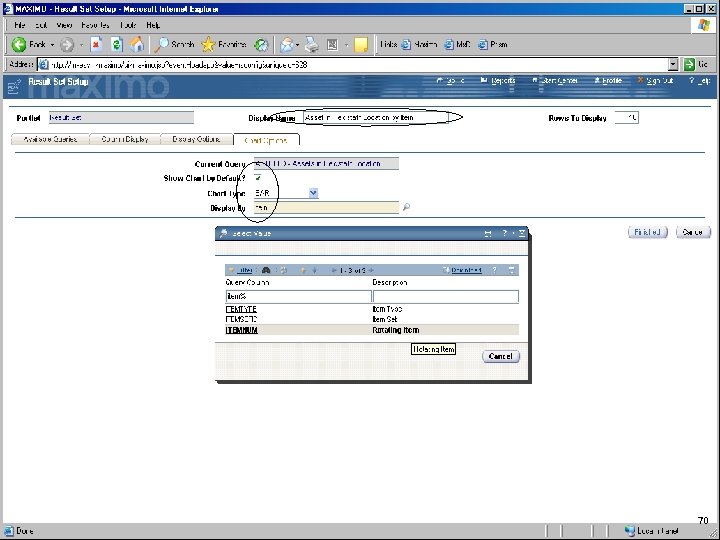The image size is (720, 540).
Task: Go to next page arrow in table
Action: point(371,270)
